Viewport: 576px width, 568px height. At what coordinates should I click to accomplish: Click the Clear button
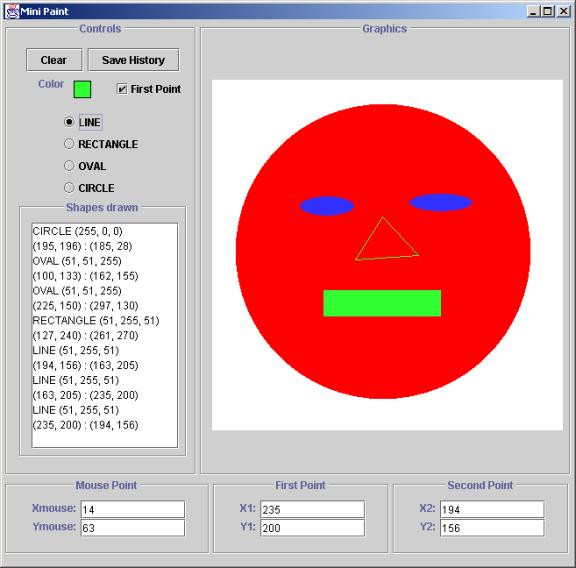54,60
